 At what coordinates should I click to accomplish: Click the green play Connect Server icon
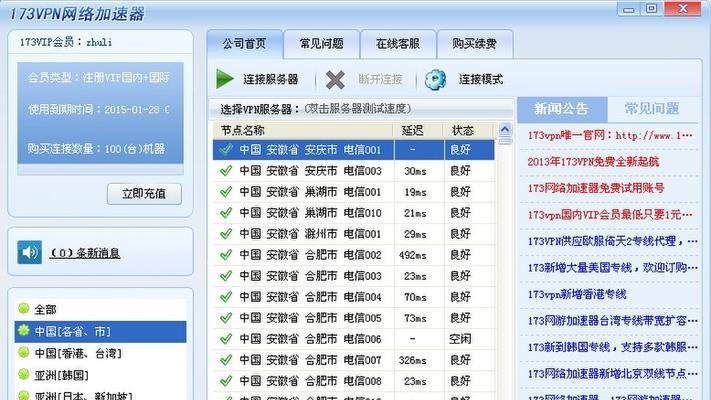point(224,79)
